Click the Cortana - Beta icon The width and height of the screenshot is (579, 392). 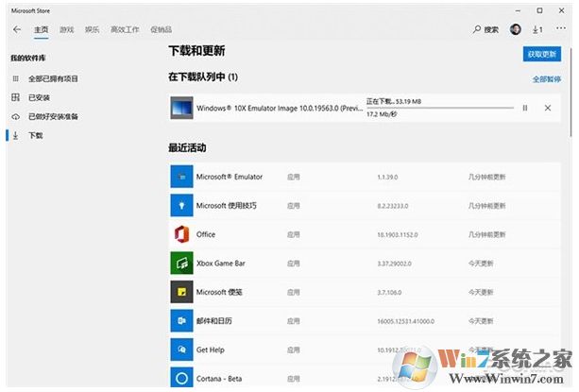click(x=181, y=377)
